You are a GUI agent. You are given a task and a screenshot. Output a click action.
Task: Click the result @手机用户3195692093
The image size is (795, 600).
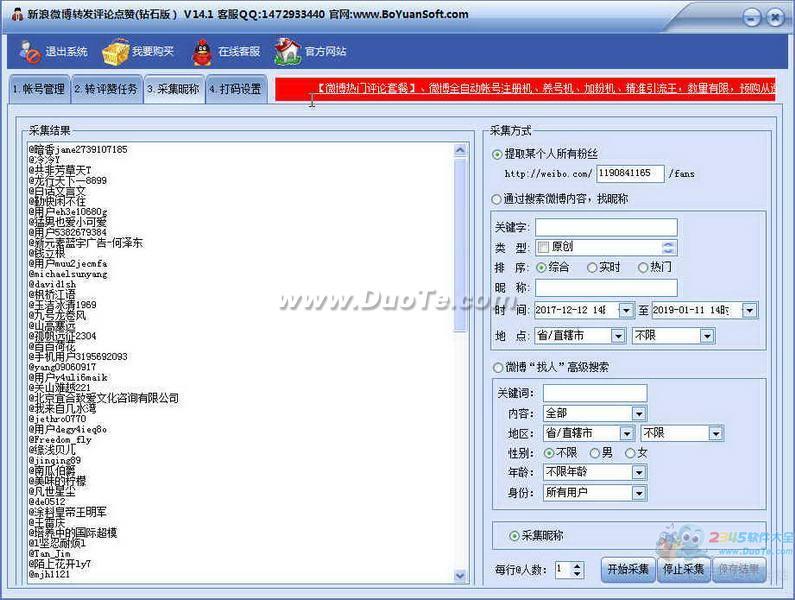tap(78, 357)
